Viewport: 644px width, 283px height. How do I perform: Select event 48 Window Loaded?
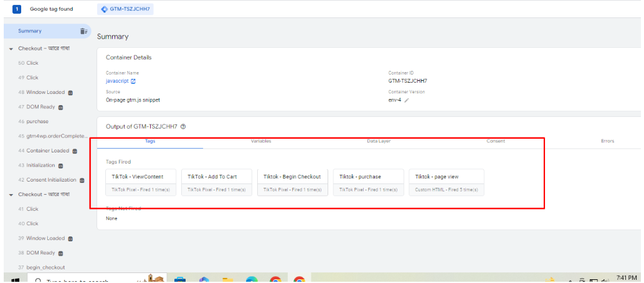click(42, 93)
